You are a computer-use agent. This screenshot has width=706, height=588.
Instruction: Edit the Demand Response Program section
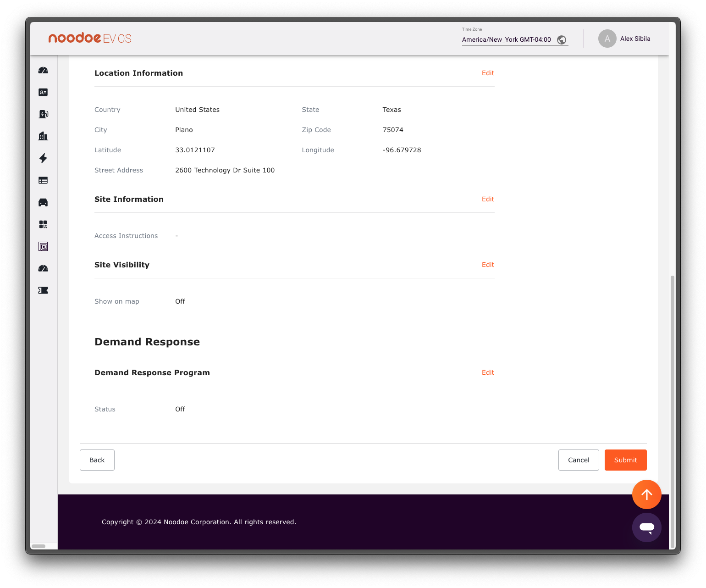coord(488,372)
